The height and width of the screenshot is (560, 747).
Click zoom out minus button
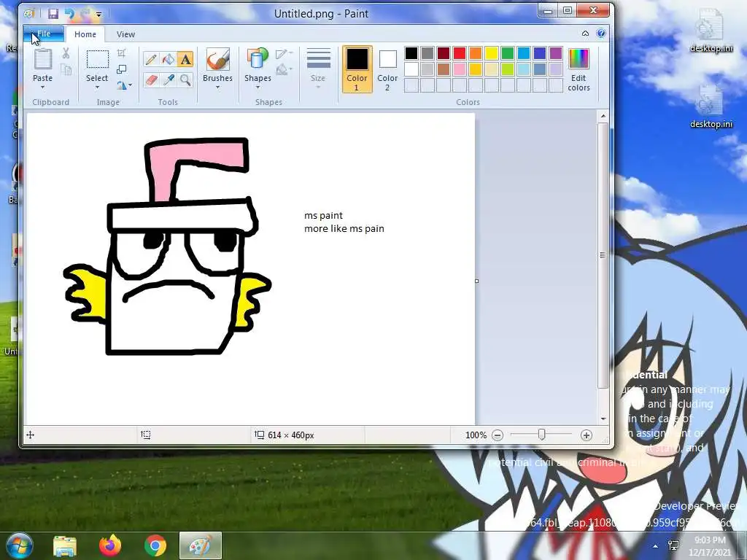pyautogui.click(x=498, y=435)
